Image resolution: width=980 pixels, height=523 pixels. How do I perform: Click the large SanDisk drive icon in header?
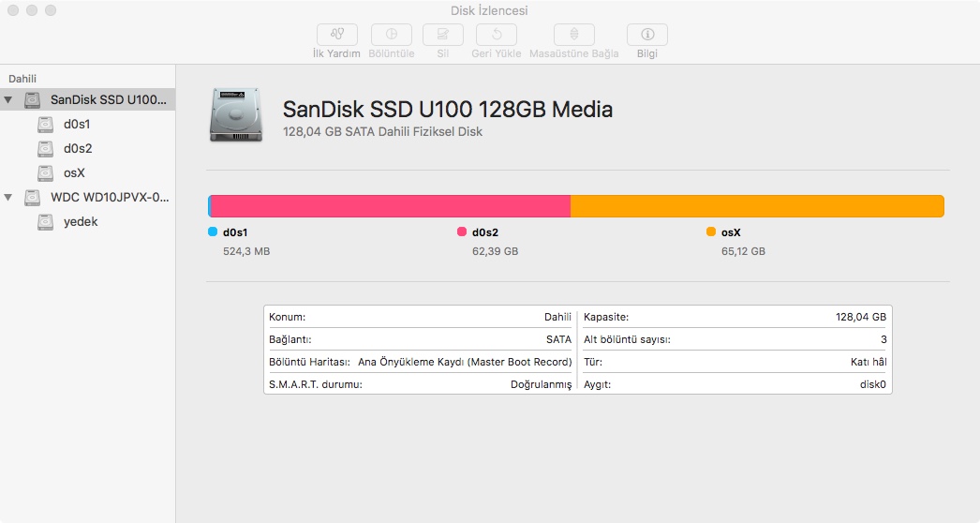(238, 115)
